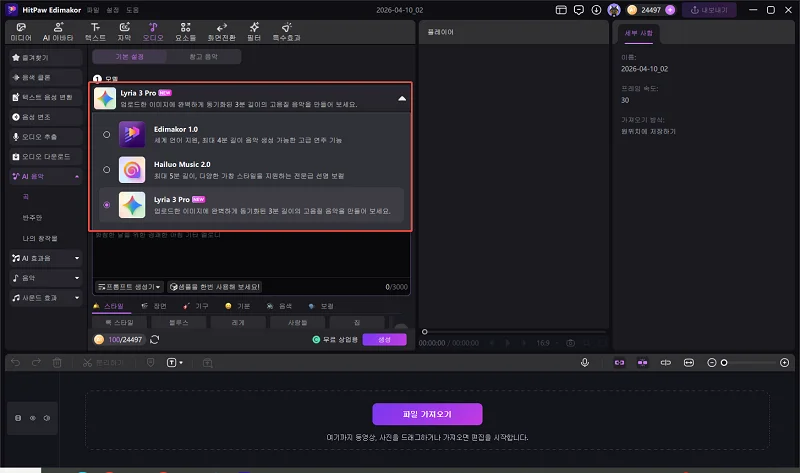Click the player progress scrubber handle
Screen dimensions: 800x473
coord(424,332)
